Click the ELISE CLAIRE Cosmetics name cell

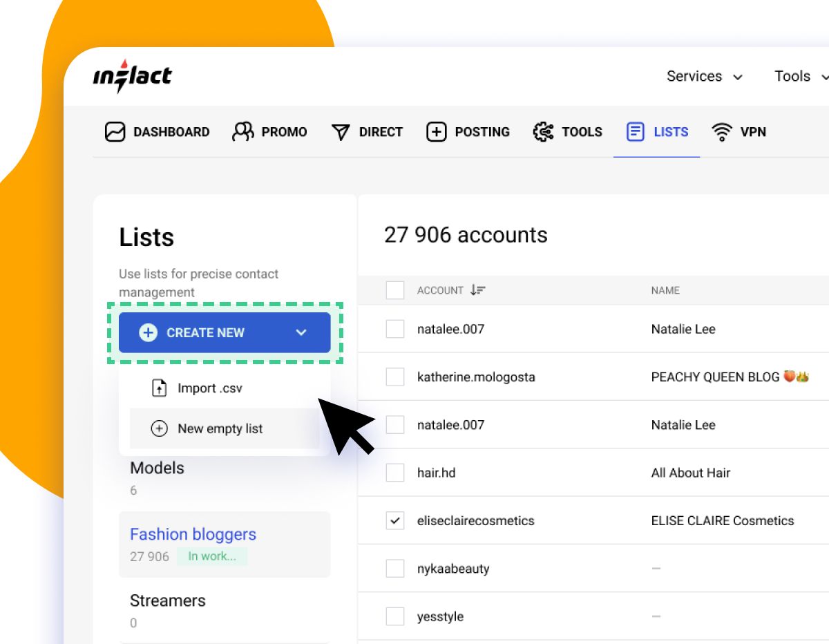(x=723, y=520)
